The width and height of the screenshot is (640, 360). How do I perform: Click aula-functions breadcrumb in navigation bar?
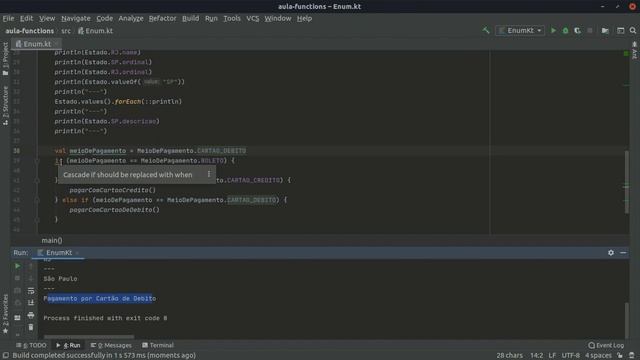29,31
